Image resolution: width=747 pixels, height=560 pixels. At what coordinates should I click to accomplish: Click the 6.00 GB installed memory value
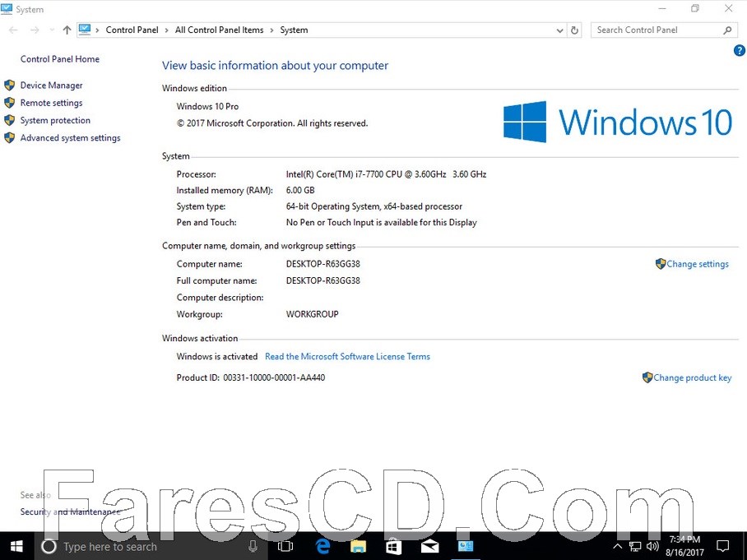(300, 191)
